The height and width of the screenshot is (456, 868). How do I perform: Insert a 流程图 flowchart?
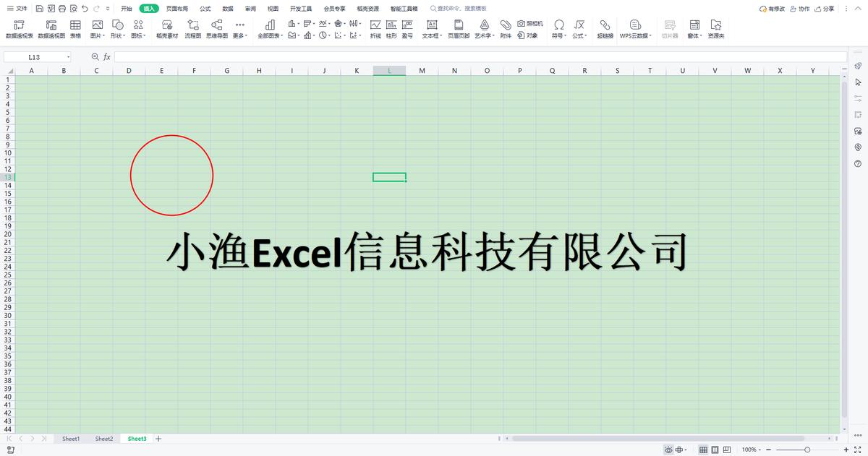(x=192, y=27)
